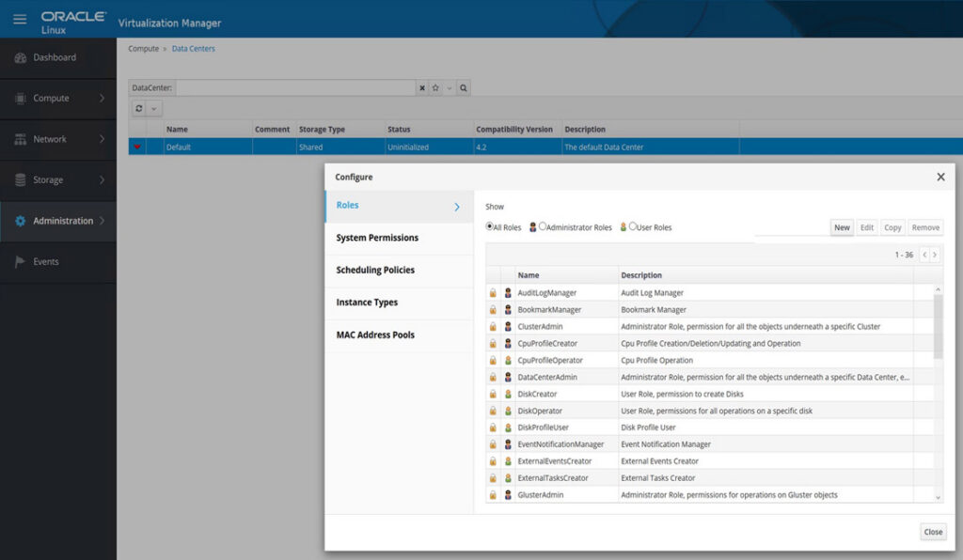The height and width of the screenshot is (560, 963).
Task: Switch to MAC Address Pools tab
Action: 375,335
